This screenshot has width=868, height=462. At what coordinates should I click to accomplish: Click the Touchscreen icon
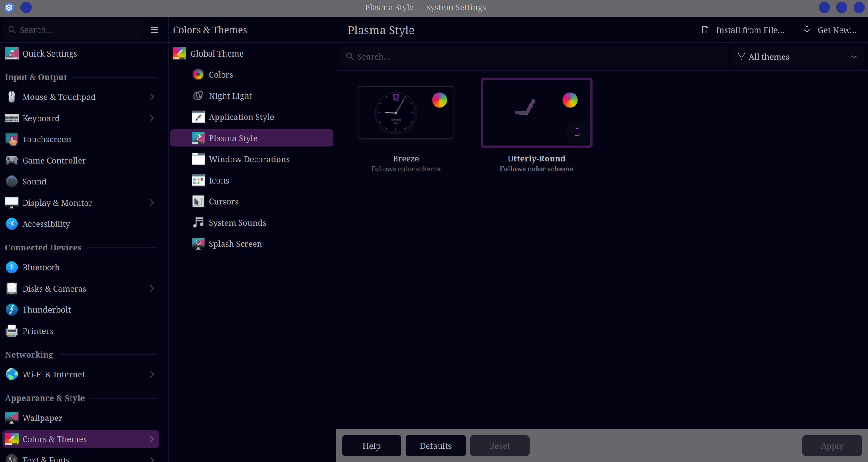12,139
